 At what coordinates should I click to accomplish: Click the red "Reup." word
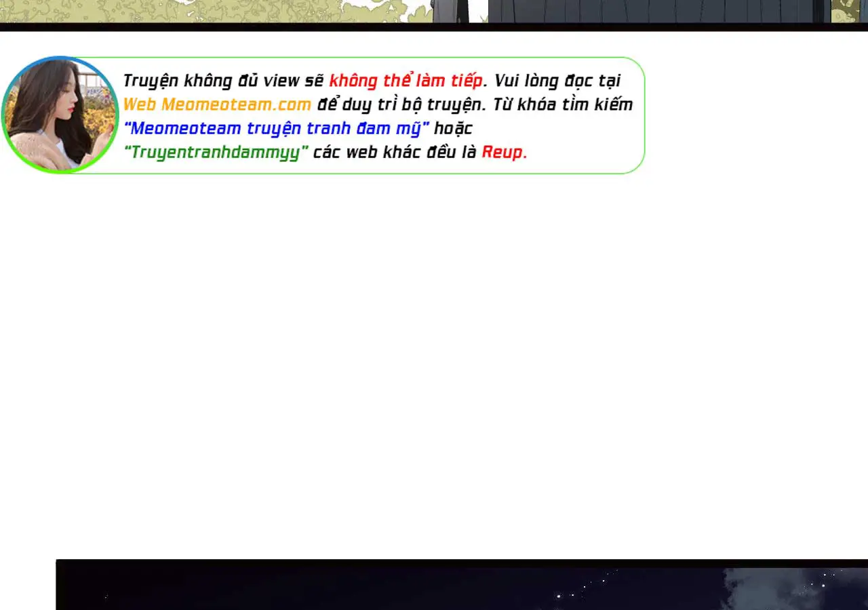coord(504,152)
